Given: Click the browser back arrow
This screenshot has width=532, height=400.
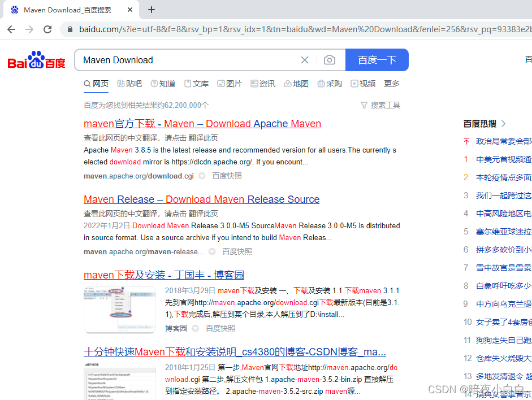Looking at the screenshot, I should tap(11, 29).
